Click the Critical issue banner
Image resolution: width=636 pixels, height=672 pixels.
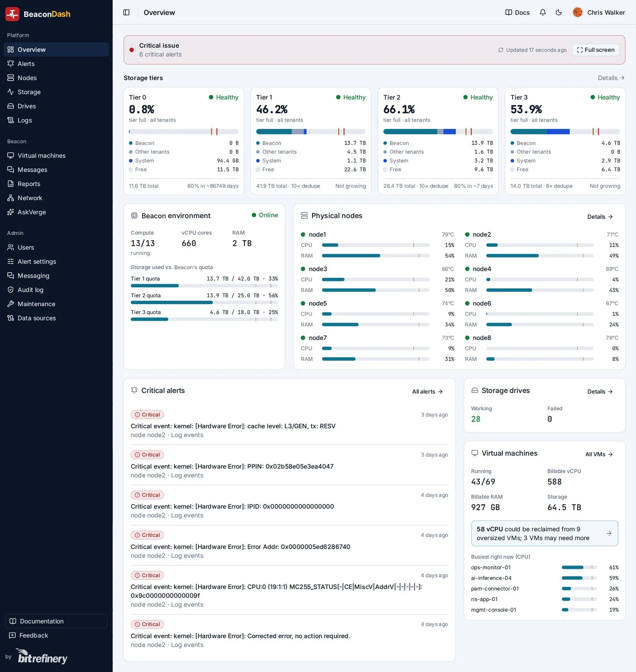(x=374, y=50)
